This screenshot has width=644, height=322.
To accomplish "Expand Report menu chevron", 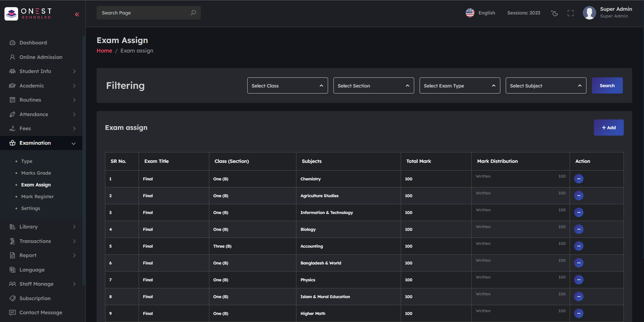I will 74,255.
